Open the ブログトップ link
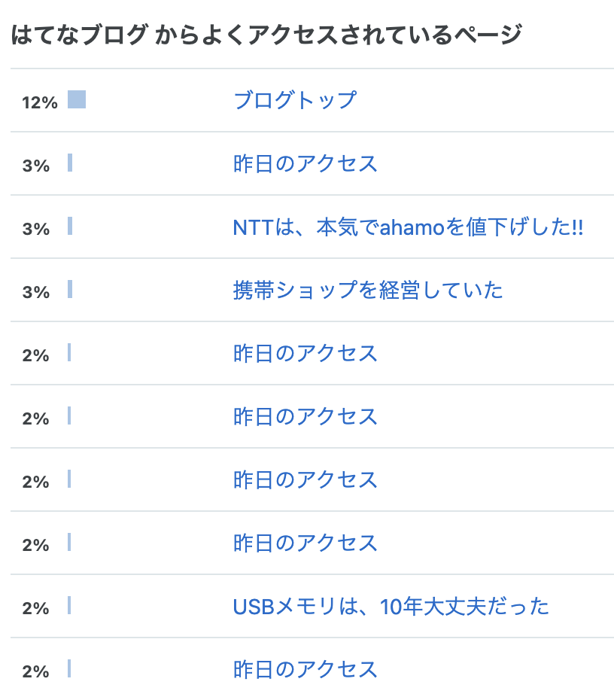This screenshot has width=614, height=700. pyautogui.click(x=295, y=100)
